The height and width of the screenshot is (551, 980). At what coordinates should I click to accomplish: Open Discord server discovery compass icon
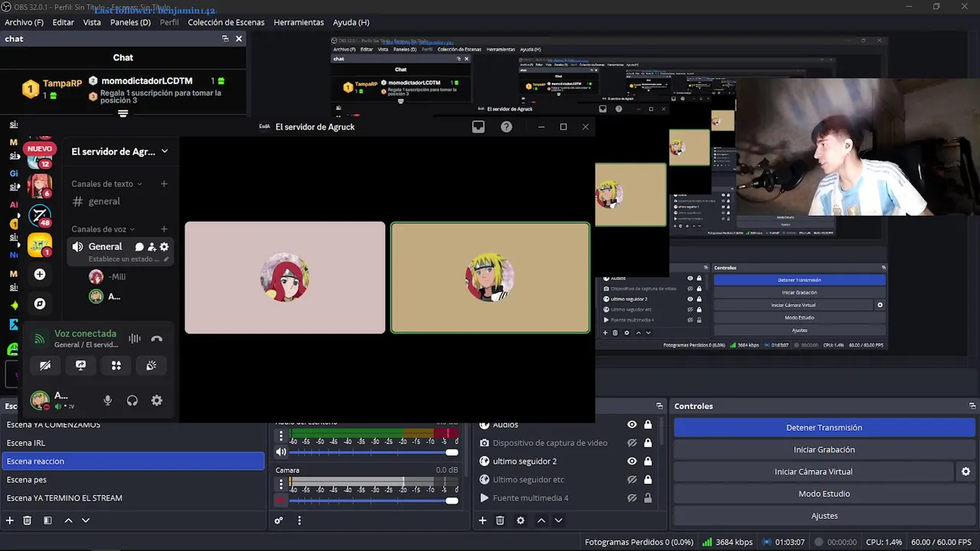click(x=40, y=304)
